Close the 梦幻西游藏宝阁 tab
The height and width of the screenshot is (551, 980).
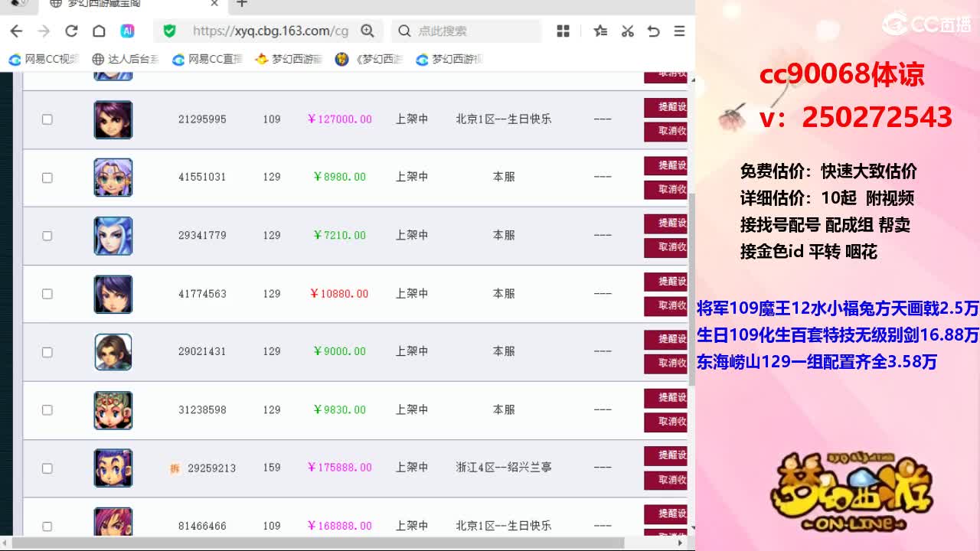214,4
